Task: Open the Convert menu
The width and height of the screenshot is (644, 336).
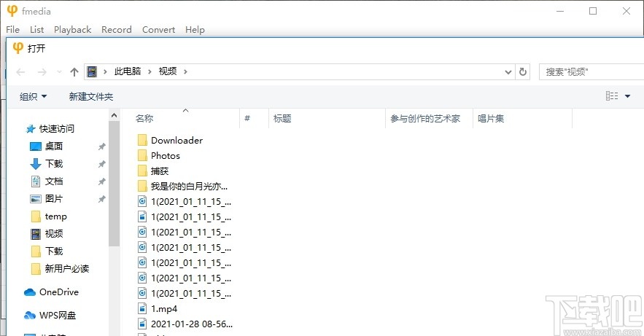Action: [158, 30]
